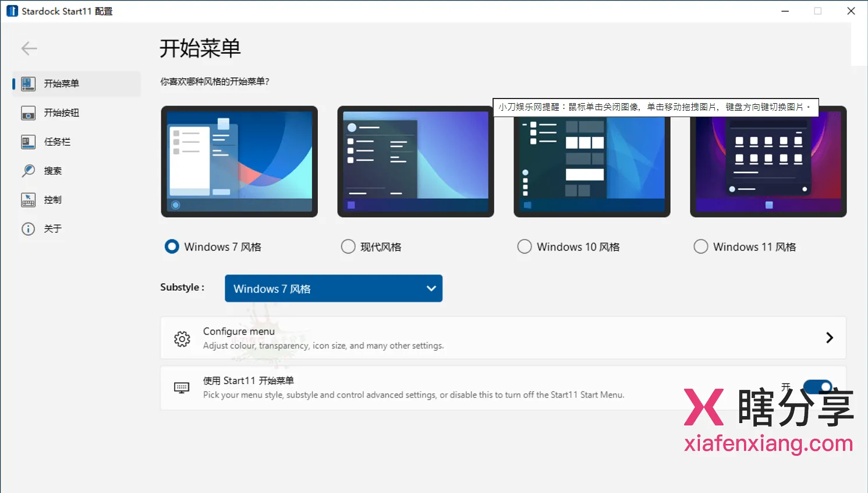Click the about info circle icon
The image size is (868, 493).
[x=28, y=229]
